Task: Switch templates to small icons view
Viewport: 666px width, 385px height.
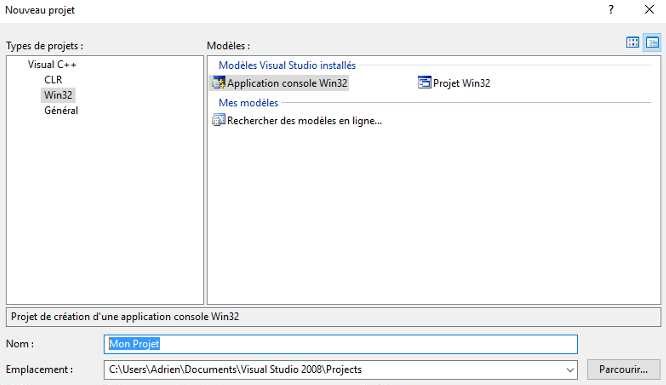Action: [652, 42]
